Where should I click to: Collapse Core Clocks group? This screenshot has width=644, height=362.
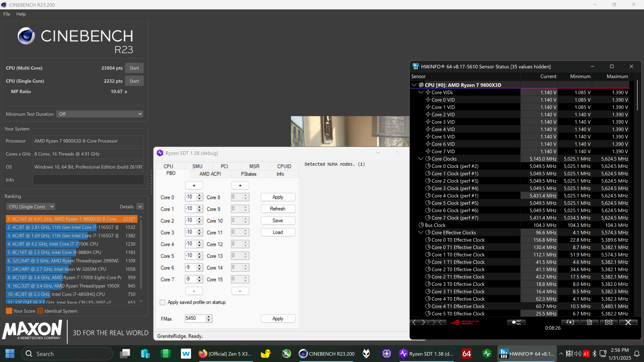421,159
